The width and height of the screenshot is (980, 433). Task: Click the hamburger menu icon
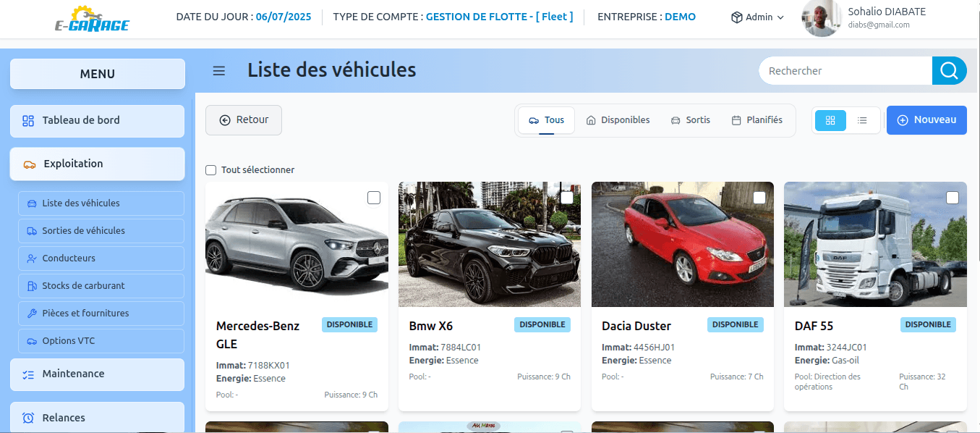(x=218, y=71)
